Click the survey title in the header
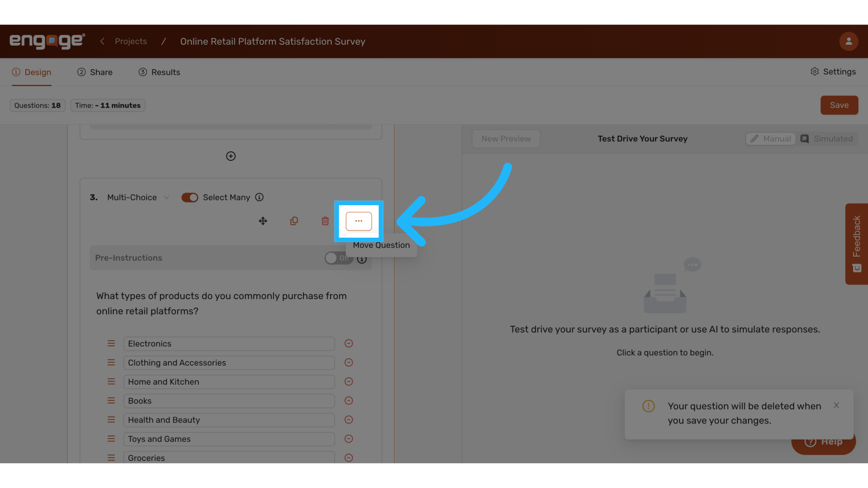The width and height of the screenshot is (868, 488). pos(273,42)
